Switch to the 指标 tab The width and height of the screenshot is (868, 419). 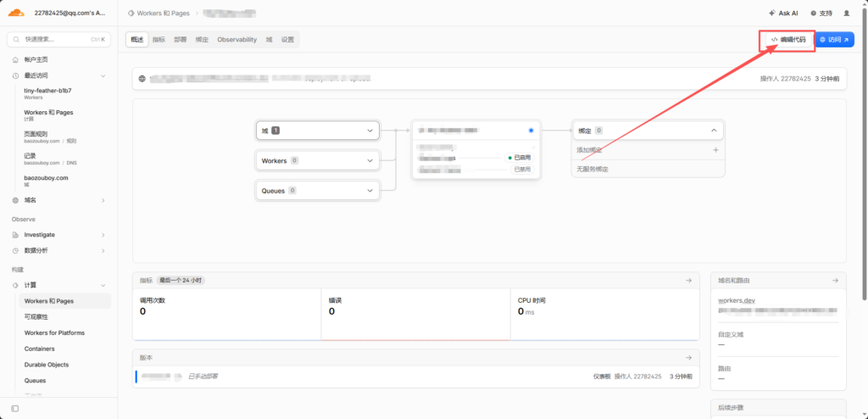point(159,39)
